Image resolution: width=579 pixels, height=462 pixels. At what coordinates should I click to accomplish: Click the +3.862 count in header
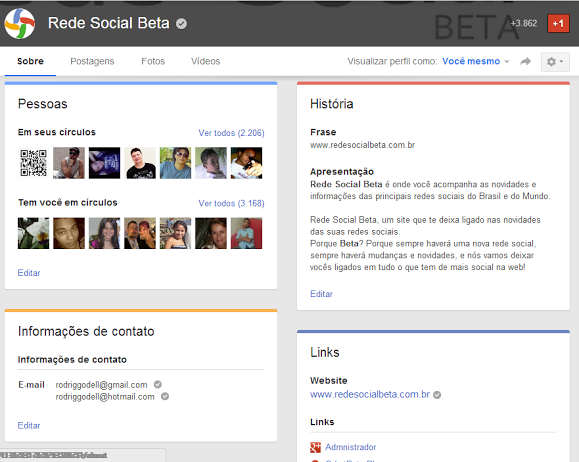(x=524, y=23)
